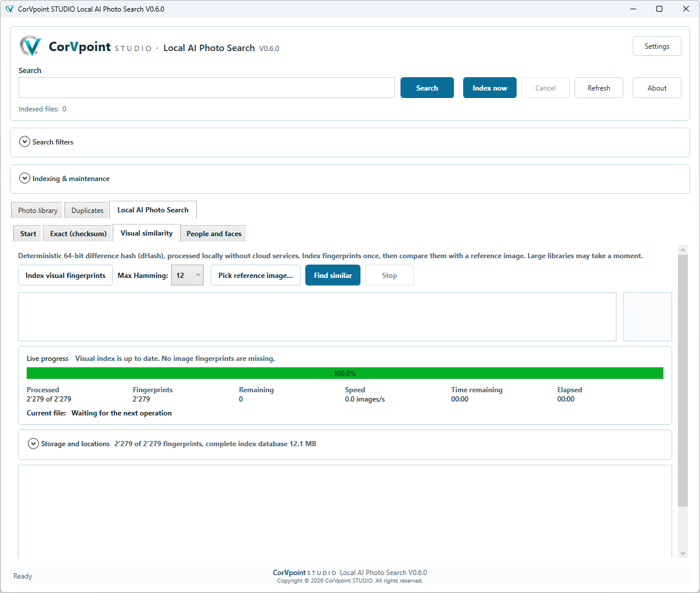Click 'complete index database 12.1 MB' text
The image size is (700, 593).
pos(261,443)
